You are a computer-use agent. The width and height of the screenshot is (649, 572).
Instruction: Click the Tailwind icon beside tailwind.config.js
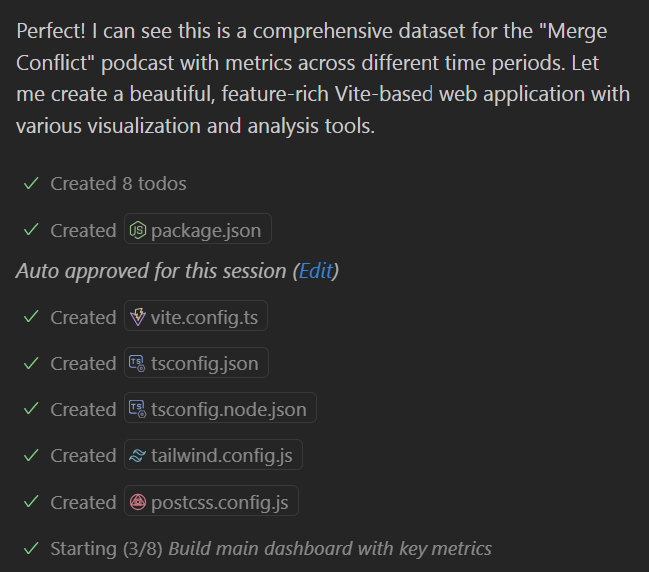[x=138, y=456]
